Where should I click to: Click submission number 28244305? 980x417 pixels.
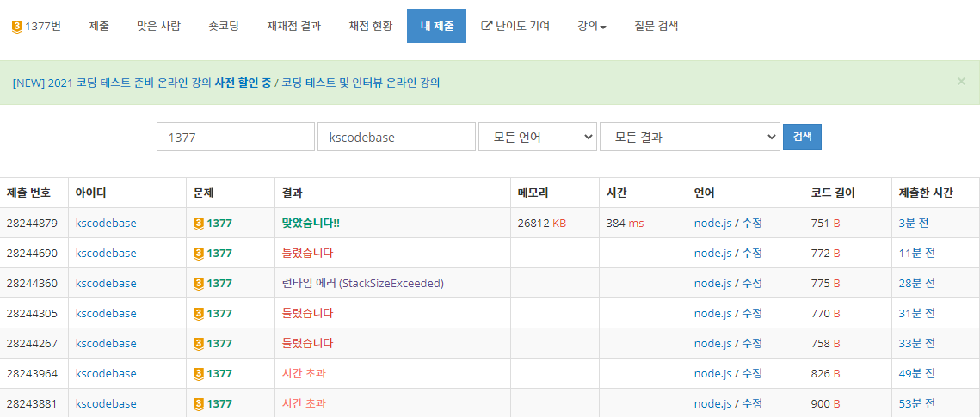[x=32, y=313]
